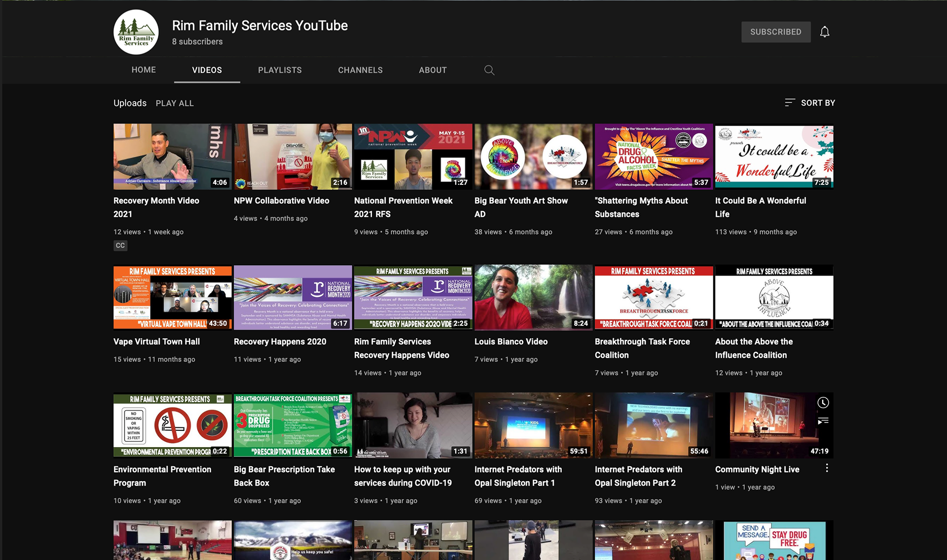Click Breakthrough Task Force Coalition title
Screen dimensions: 947x560
pos(642,348)
